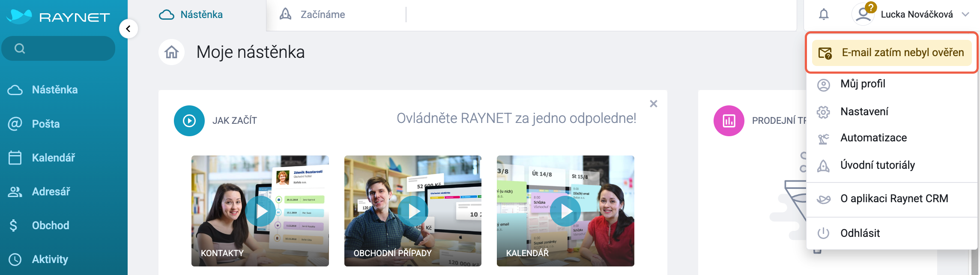Viewport: 980px width, 275px height.
Task: Click the clock icon for Aktivity
Action: coord(15,259)
